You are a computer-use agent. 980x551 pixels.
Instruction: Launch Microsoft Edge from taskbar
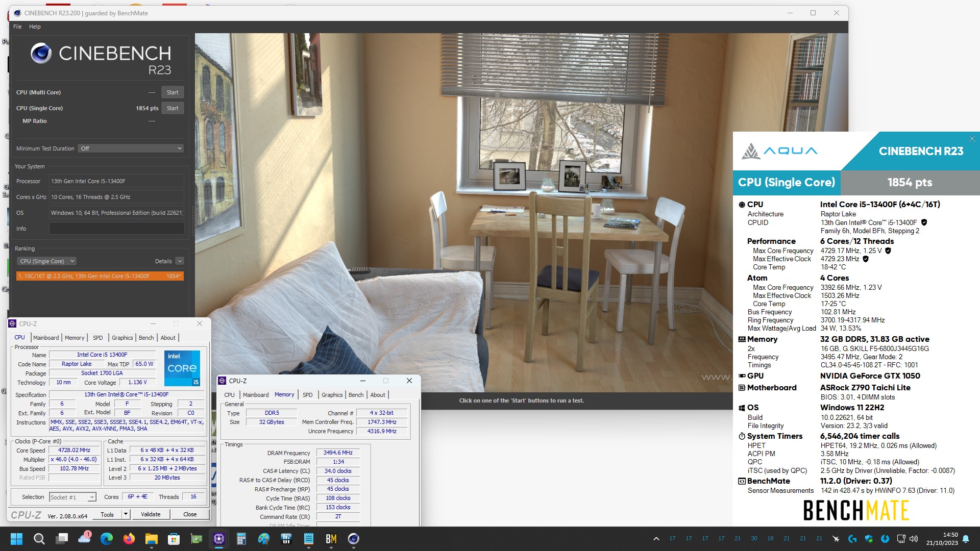(107, 539)
